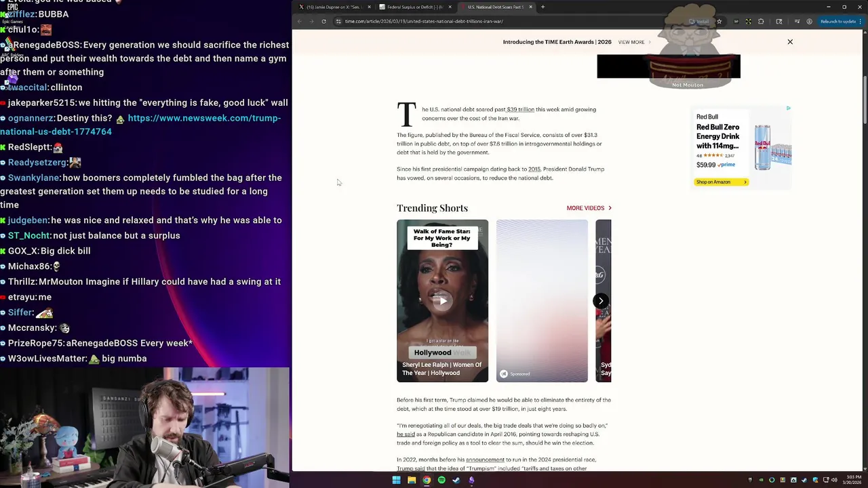Follow the 'Trump said' link

coord(411,468)
